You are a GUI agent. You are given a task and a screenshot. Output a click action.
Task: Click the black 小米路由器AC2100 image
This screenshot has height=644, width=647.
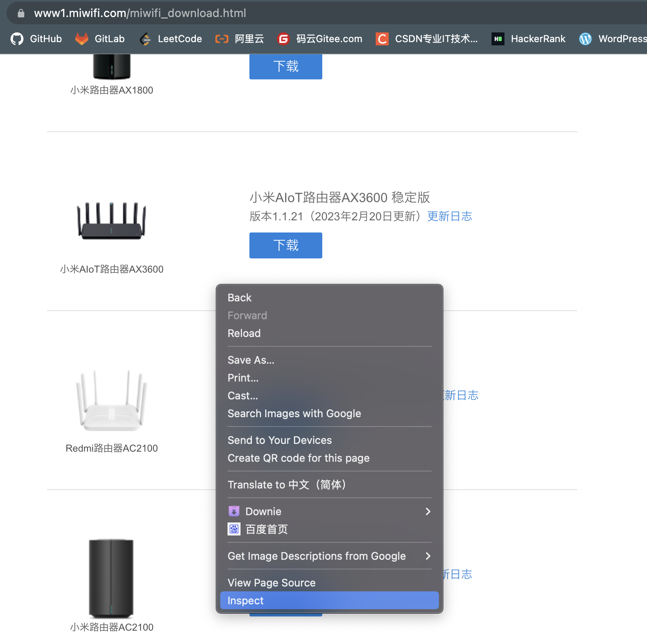point(111,578)
